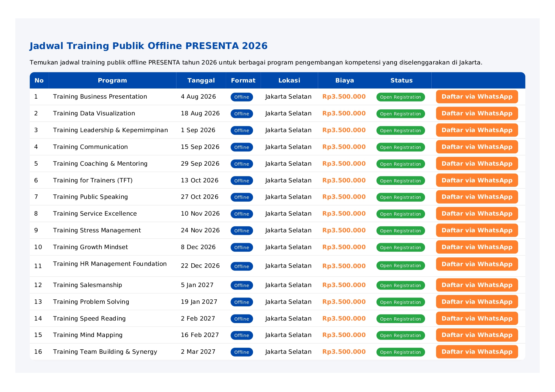Register via WhatsApp for Training HR Management Foundation
Screen dimensions: 555x392
[477, 264]
